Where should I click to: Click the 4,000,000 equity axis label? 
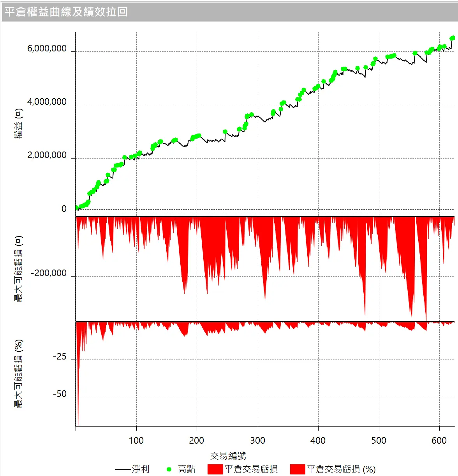pos(47,102)
